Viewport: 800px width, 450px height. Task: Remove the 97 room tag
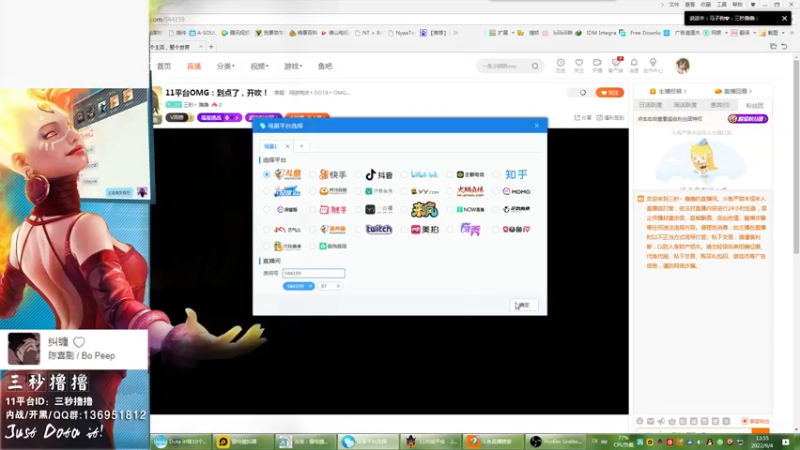point(338,286)
